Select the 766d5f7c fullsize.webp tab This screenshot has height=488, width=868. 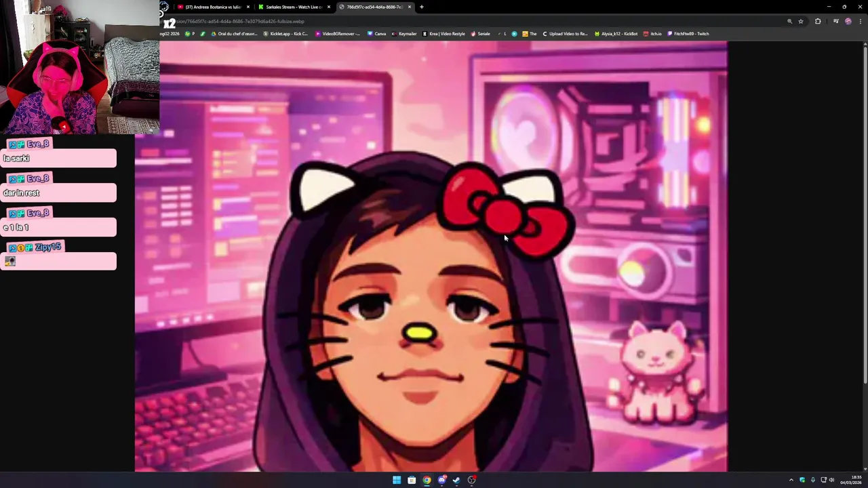click(x=374, y=7)
